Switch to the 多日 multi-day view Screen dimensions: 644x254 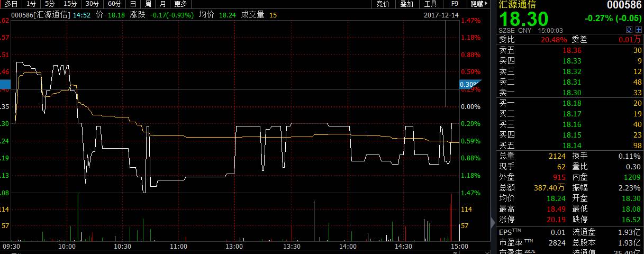coord(12,4)
